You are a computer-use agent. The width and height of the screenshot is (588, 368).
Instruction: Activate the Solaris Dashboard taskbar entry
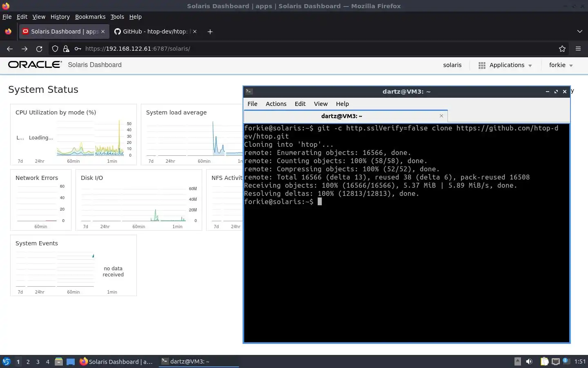tap(117, 361)
